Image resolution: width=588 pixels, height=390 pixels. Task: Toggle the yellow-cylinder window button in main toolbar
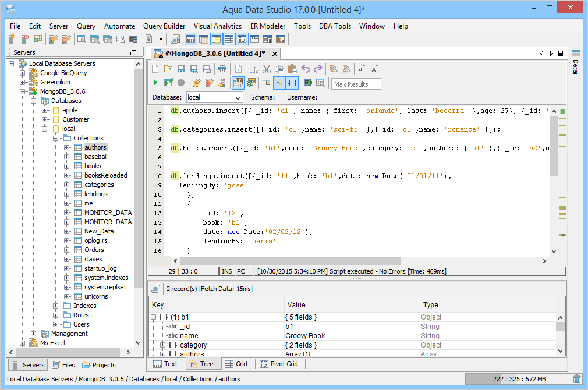pos(216,39)
